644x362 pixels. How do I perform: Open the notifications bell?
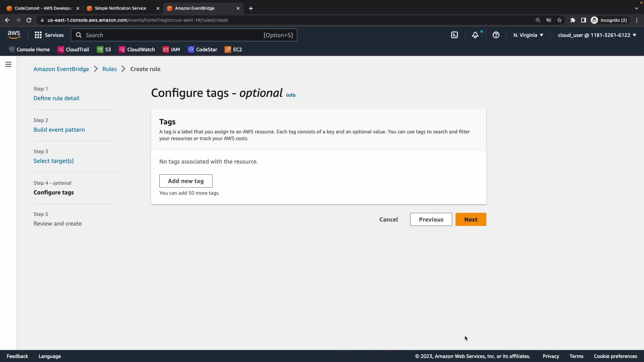pyautogui.click(x=475, y=35)
